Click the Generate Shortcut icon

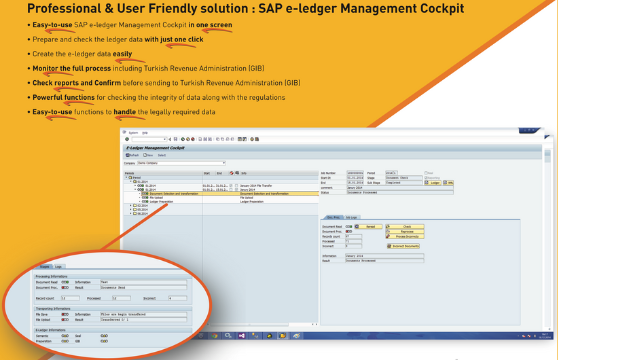point(244,139)
